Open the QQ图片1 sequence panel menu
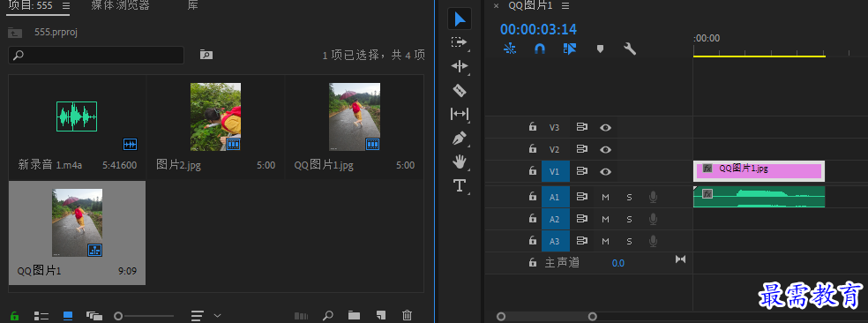The image size is (868, 323). [x=565, y=5]
